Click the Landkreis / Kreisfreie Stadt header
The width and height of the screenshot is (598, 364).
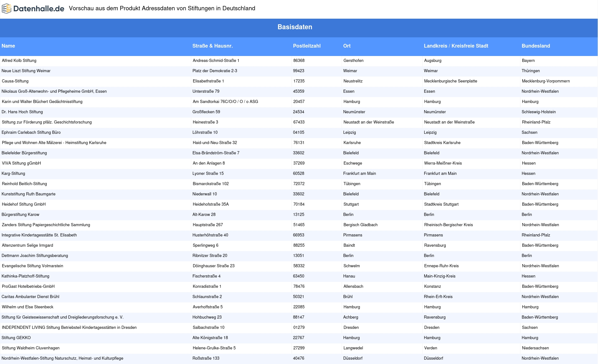(456, 46)
